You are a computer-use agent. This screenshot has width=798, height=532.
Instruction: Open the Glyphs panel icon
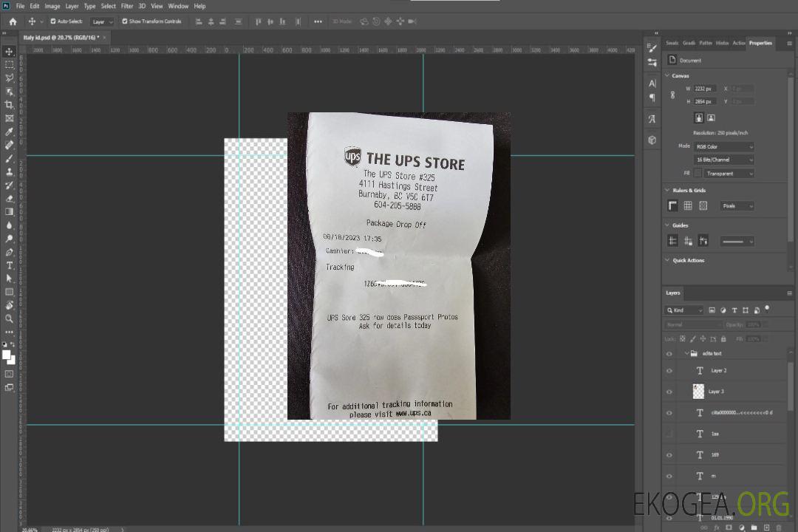click(652, 119)
